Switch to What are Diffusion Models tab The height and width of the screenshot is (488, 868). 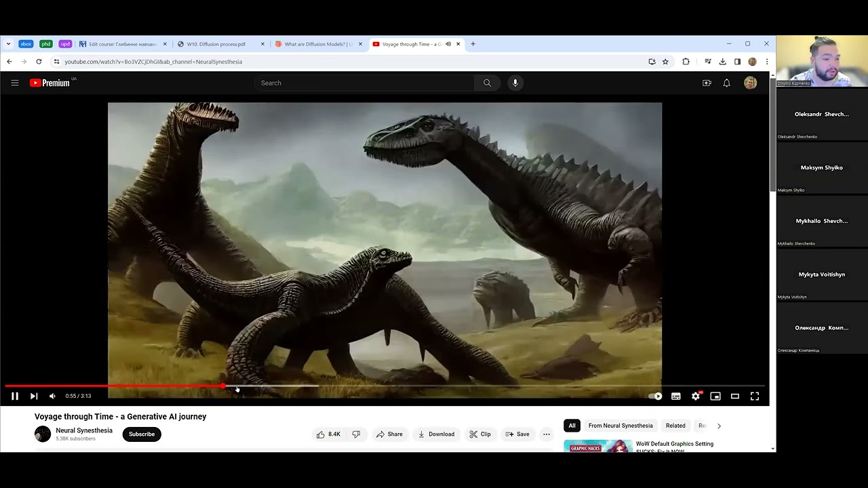[x=319, y=44]
